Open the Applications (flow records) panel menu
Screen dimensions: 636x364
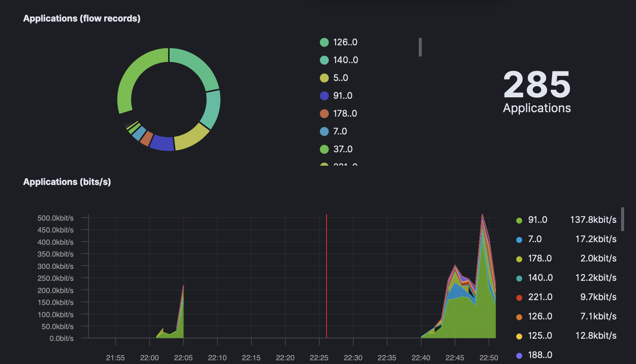tap(82, 18)
